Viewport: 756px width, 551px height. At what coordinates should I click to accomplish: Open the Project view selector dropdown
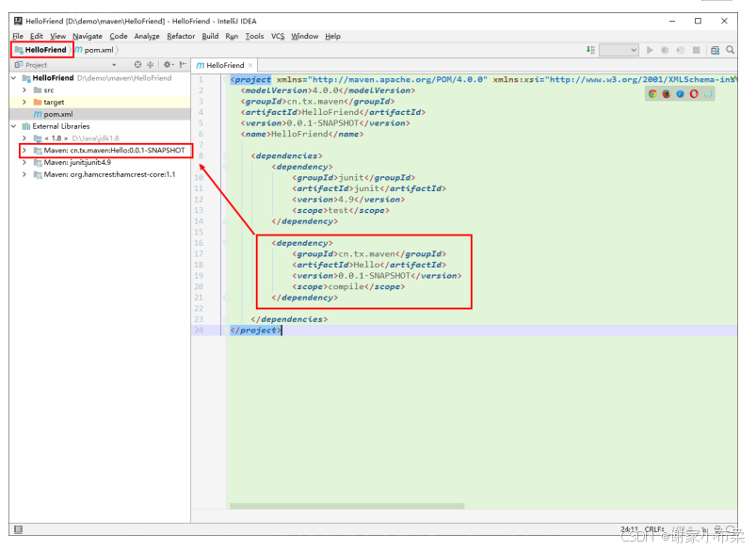[114, 65]
